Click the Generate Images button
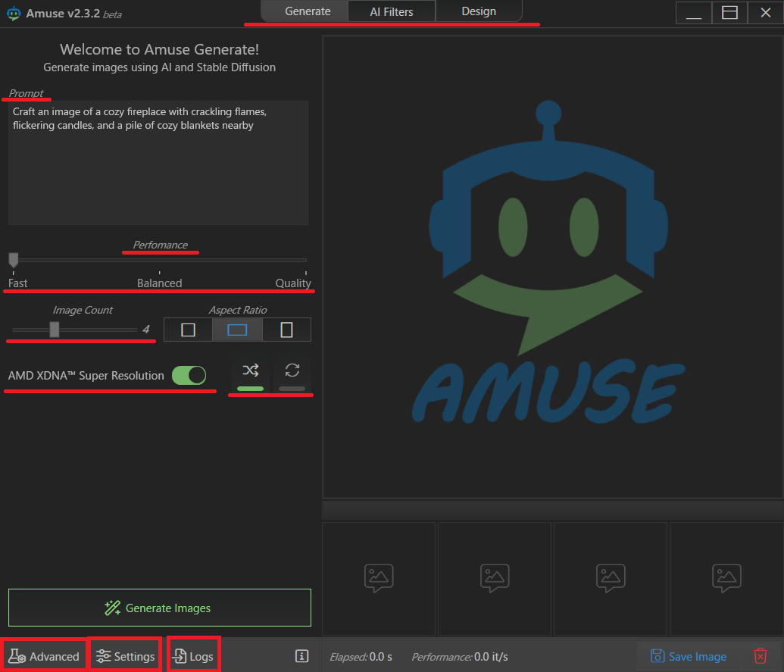The height and width of the screenshot is (672, 784). click(158, 607)
